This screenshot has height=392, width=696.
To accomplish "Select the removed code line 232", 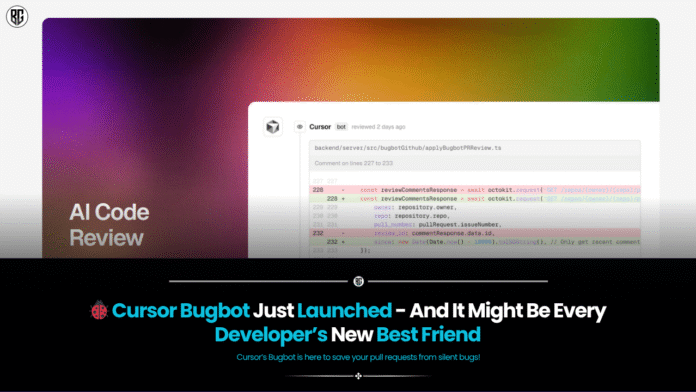I will 475,233.
